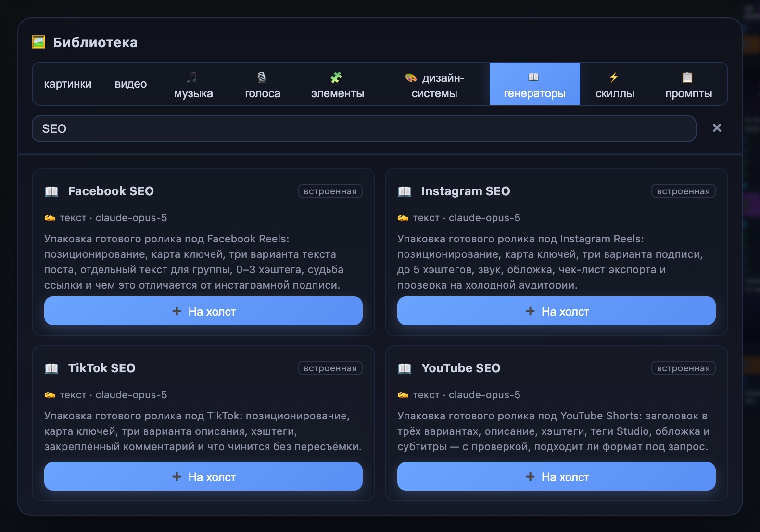The image size is (760, 532).
Task: Click the lightning bolt icon in скиллы tab
Action: [614, 77]
